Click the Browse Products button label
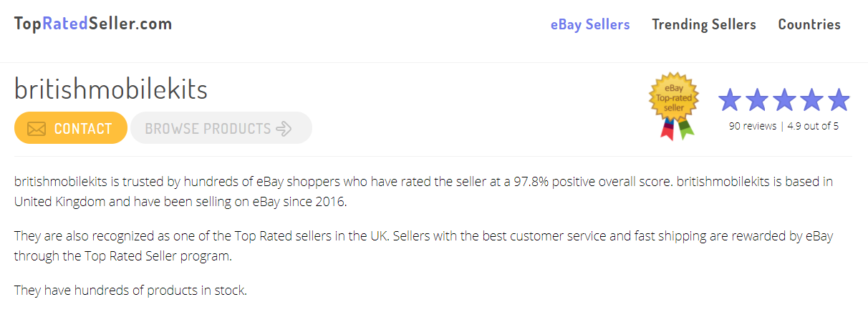This screenshot has width=868, height=317. point(208,129)
